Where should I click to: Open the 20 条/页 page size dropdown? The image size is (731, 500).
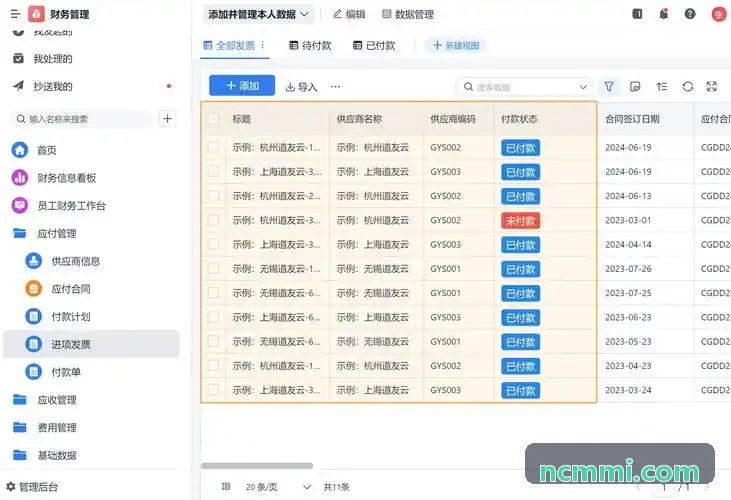(278, 487)
